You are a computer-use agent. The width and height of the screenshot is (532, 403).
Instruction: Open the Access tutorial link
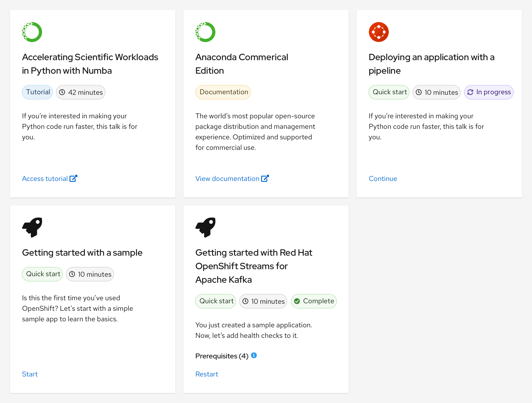[50, 178]
